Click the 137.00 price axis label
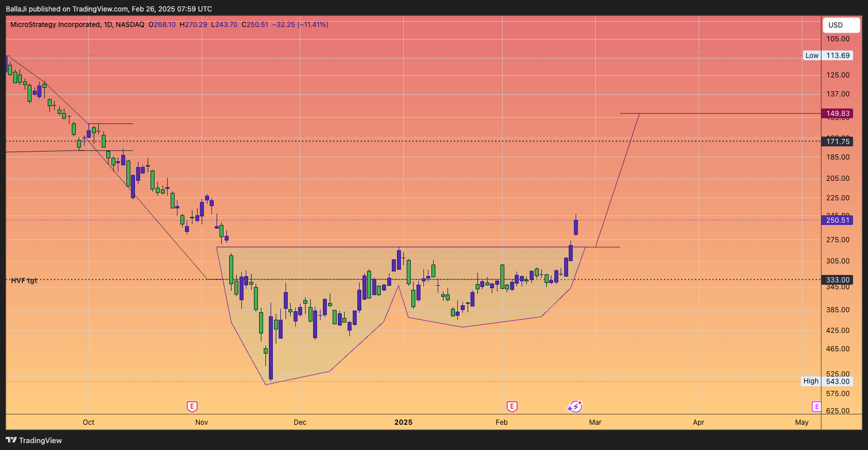Screen dimensions: 868x450 click(x=838, y=94)
